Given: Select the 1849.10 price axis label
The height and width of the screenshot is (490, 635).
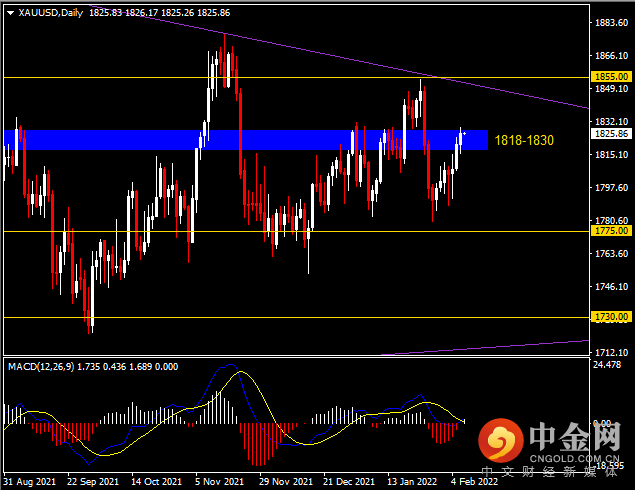Looking at the screenshot, I should tap(612, 89).
